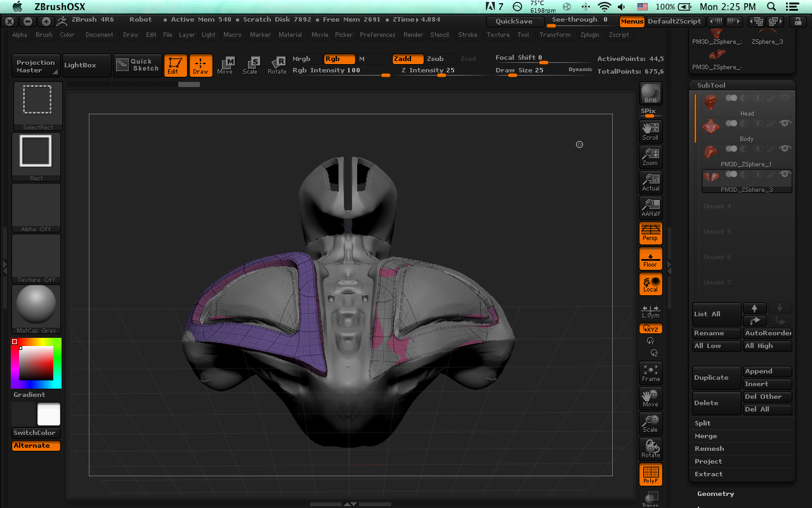Enable the Zsub mode

point(435,59)
